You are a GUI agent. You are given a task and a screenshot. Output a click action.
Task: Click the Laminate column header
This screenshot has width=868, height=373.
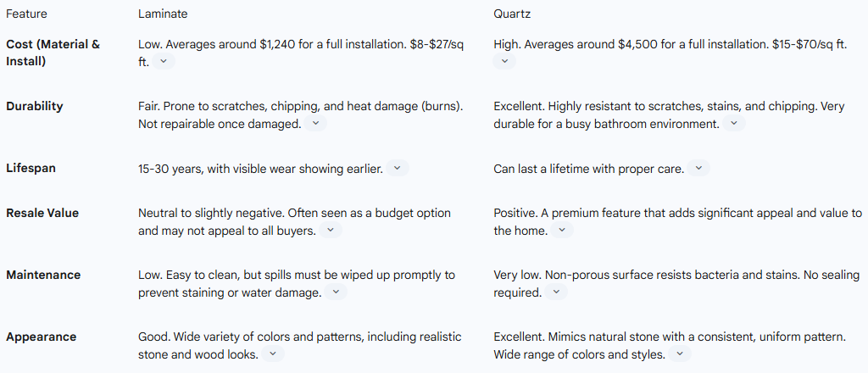(x=163, y=14)
